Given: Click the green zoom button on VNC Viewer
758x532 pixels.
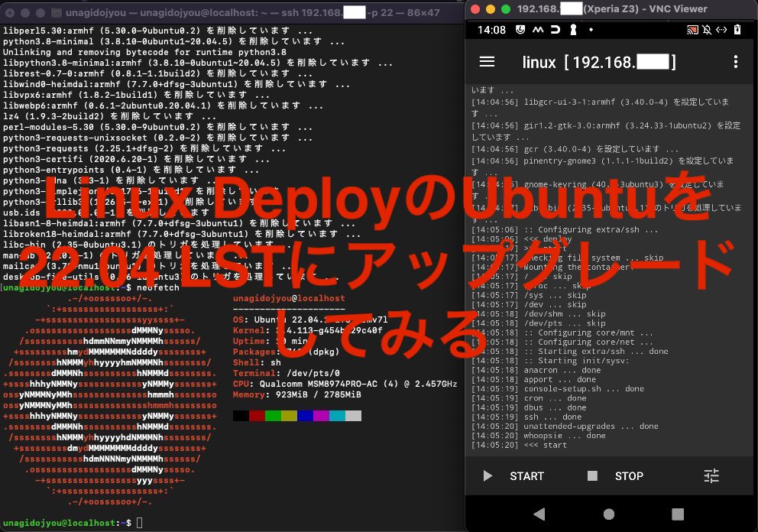Looking at the screenshot, I should [x=505, y=9].
